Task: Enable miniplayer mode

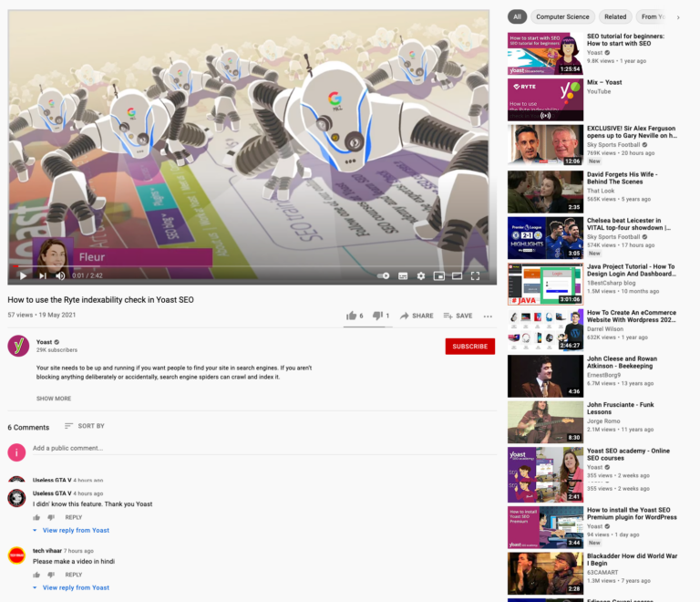Action: pyautogui.click(x=438, y=276)
